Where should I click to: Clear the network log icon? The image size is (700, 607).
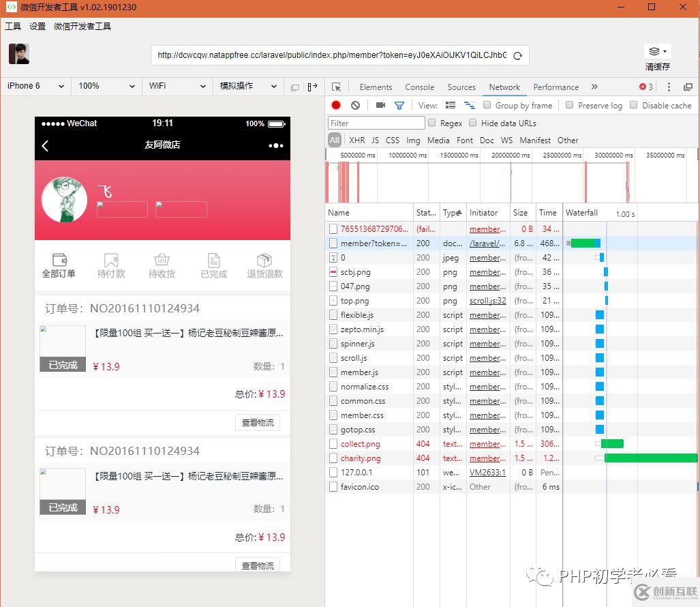pyautogui.click(x=355, y=106)
